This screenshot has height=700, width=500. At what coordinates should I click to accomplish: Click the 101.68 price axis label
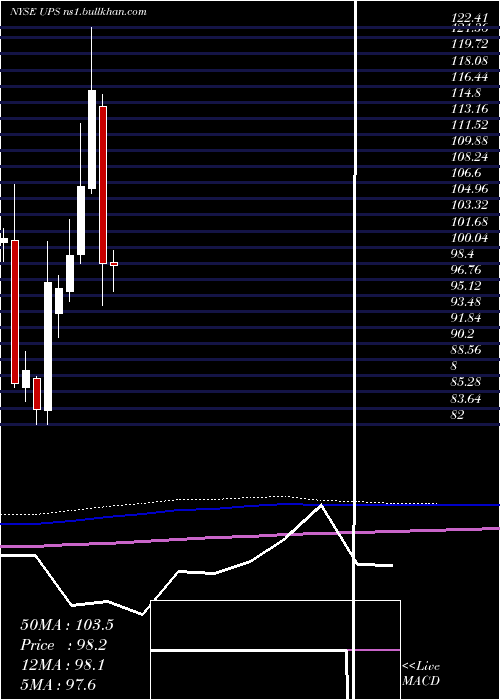pos(469,221)
